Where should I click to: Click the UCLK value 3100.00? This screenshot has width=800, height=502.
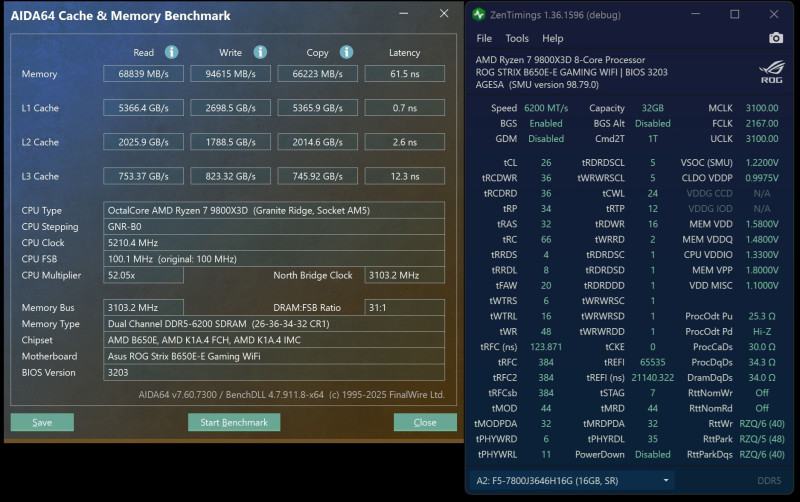762,139
